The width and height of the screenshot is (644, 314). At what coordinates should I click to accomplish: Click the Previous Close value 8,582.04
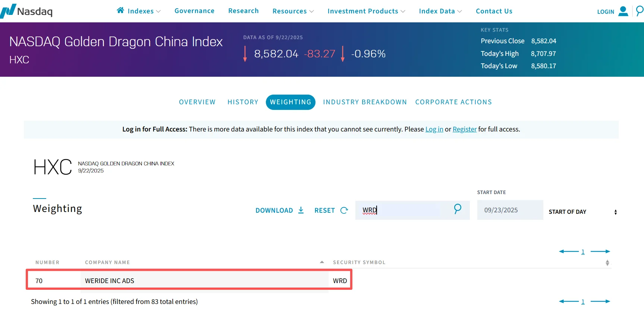coord(544,41)
